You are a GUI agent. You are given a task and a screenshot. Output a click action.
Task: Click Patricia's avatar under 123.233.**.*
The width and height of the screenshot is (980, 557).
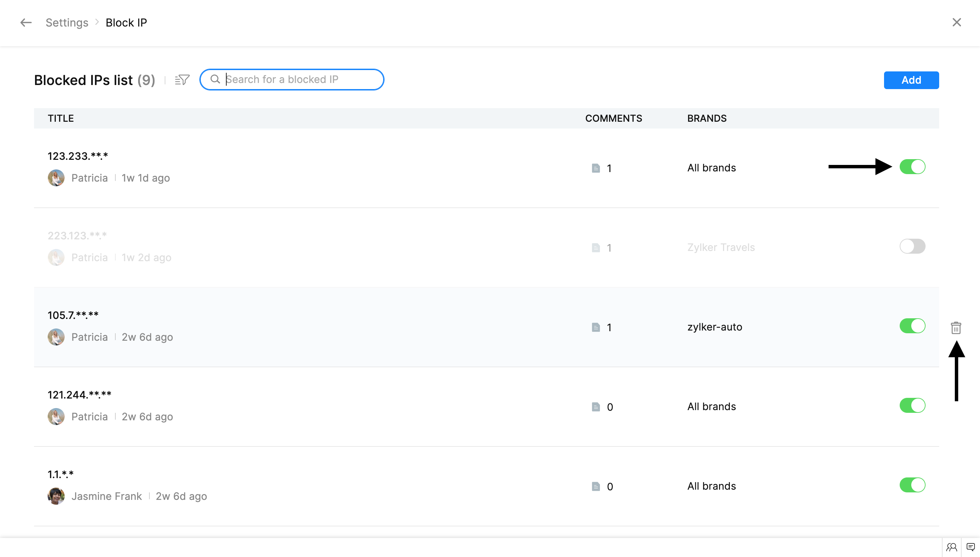(x=56, y=178)
